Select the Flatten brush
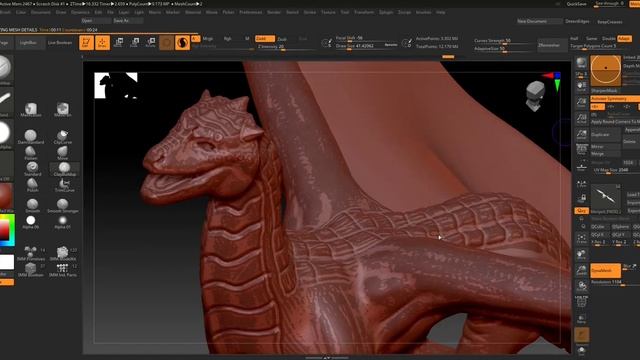Screen dimensions: 640x360 pos(31,153)
